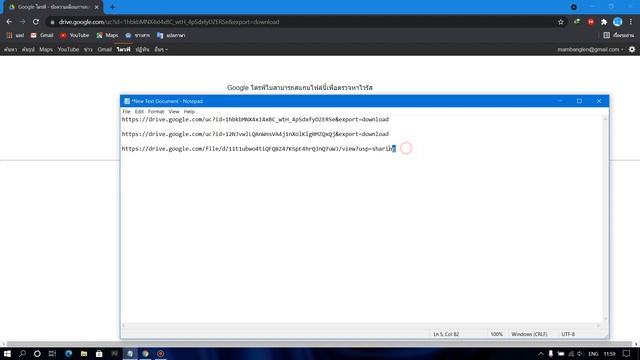Open Notepad's Edit menu
The width and height of the screenshot is (640, 360).
point(139,111)
